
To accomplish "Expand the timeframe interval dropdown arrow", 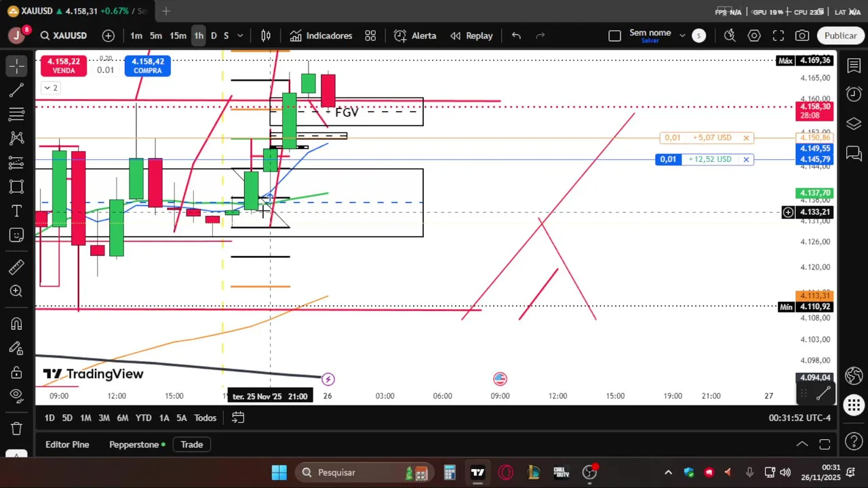I will (x=240, y=36).
